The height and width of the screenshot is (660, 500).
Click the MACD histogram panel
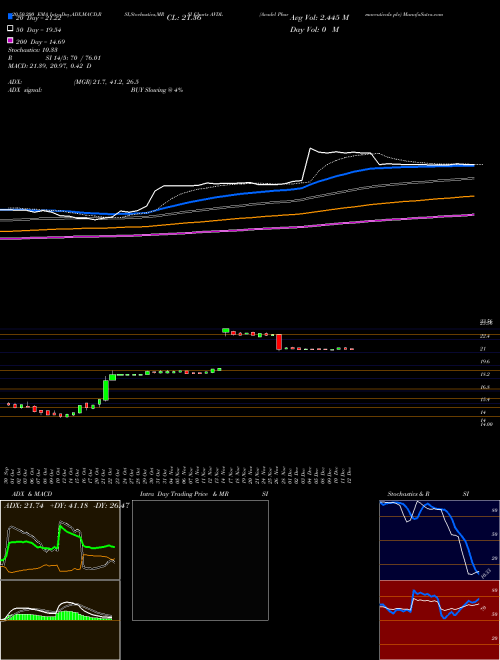tap(60, 620)
